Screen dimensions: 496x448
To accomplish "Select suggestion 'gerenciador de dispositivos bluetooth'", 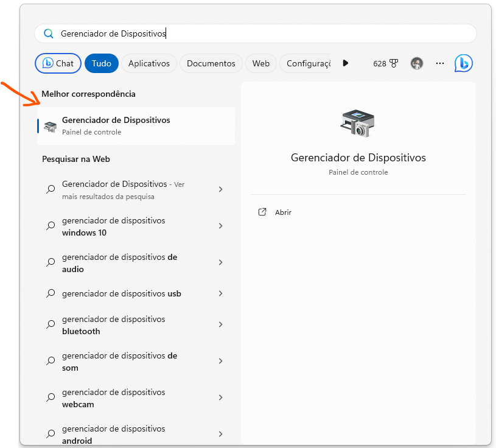I will (136, 325).
